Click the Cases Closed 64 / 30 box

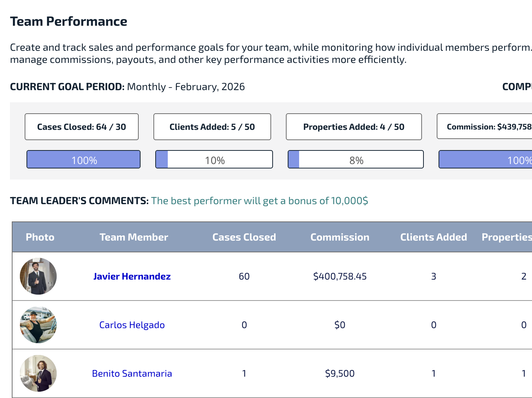point(82,127)
